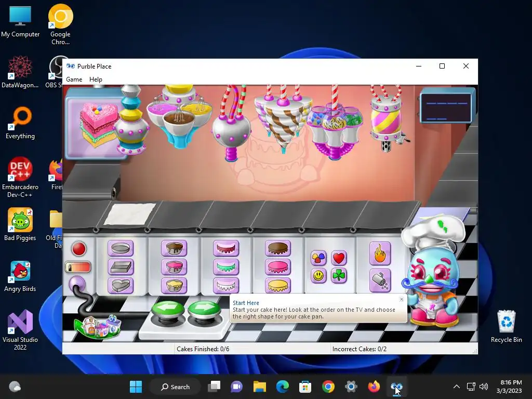Open the clock showing 8:16 PM
Image resolution: width=532 pixels, height=399 pixels.
click(510, 387)
